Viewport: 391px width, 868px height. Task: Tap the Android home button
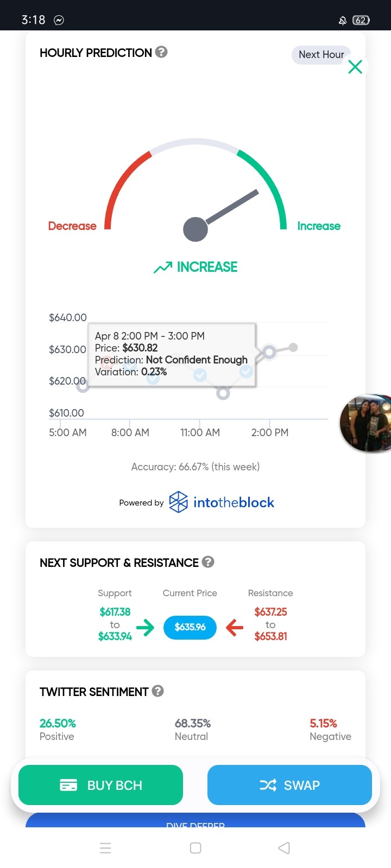[x=195, y=848]
